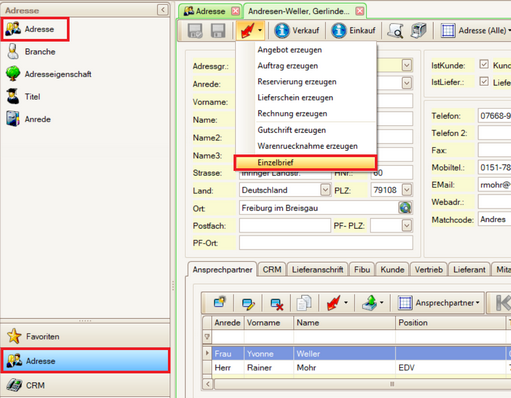Switch to the Ansprechpartner tab
Screen dimensions: 511x398
(x=222, y=270)
